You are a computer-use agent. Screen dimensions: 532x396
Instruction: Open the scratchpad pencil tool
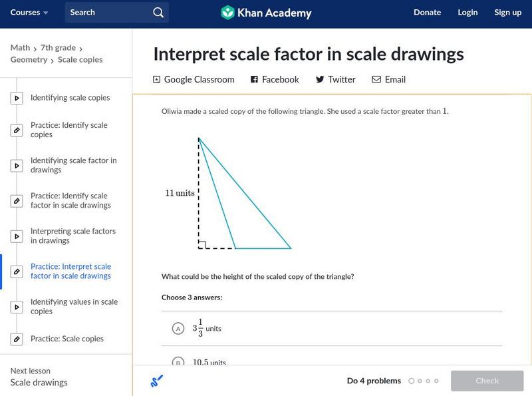coord(157,381)
